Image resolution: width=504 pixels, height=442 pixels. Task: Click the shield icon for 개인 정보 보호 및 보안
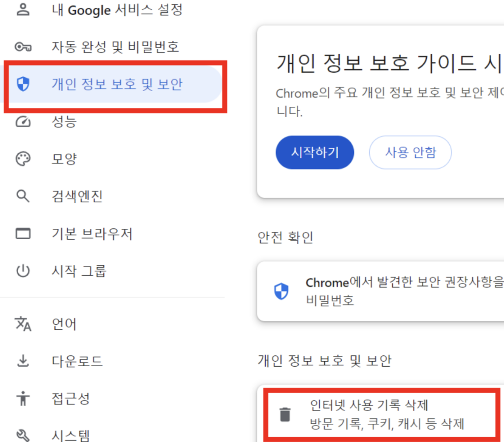point(23,84)
